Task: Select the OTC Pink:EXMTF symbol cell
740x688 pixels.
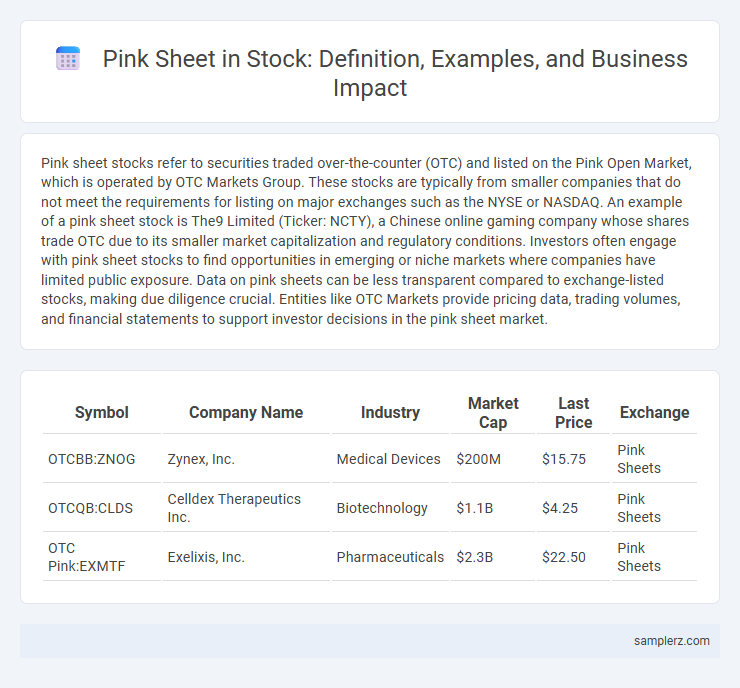Action: point(101,557)
